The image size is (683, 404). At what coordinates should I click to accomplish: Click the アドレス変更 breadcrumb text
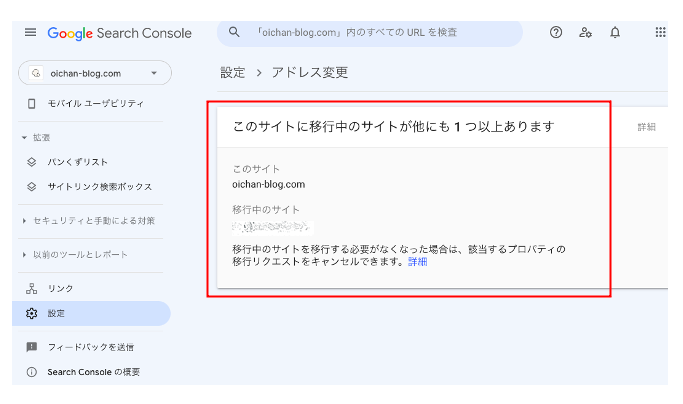pos(310,72)
